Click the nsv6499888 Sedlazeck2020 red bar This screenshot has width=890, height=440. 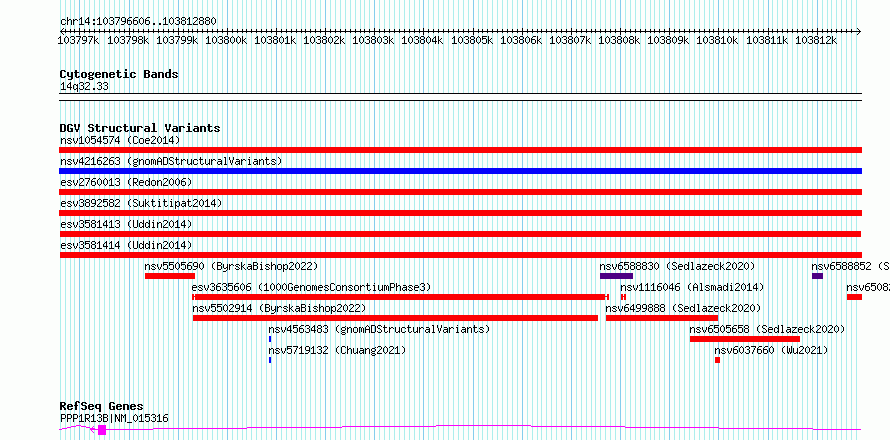coord(662,318)
